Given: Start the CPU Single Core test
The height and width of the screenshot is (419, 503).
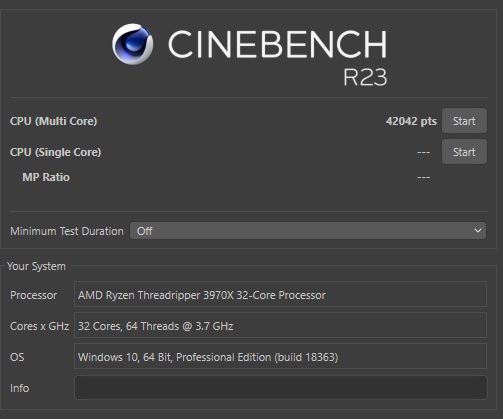Looking at the screenshot, I should [464, 152].
